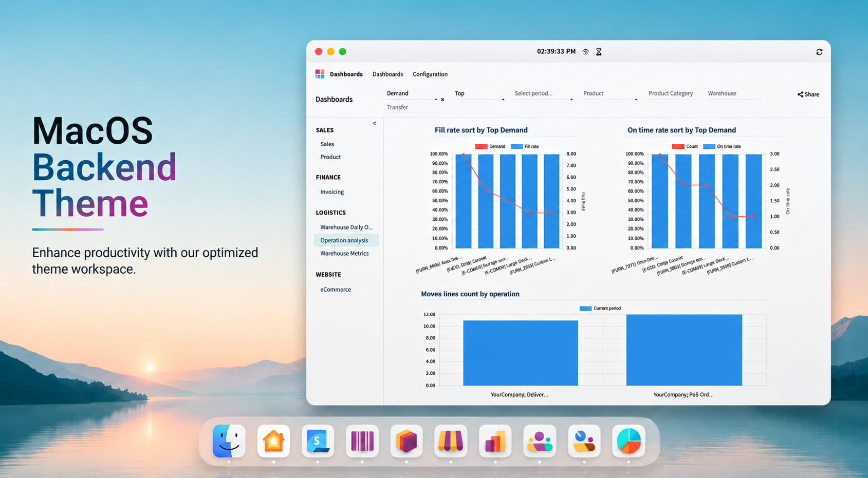Open Warehouse Metrics dashboard

[344, 254]
